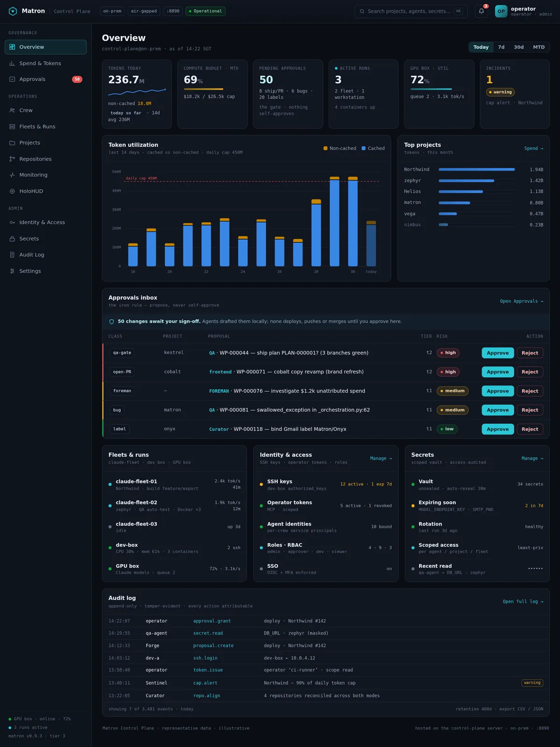
Task: Open the Spend link in Top projects
Action: coord(533,148)
